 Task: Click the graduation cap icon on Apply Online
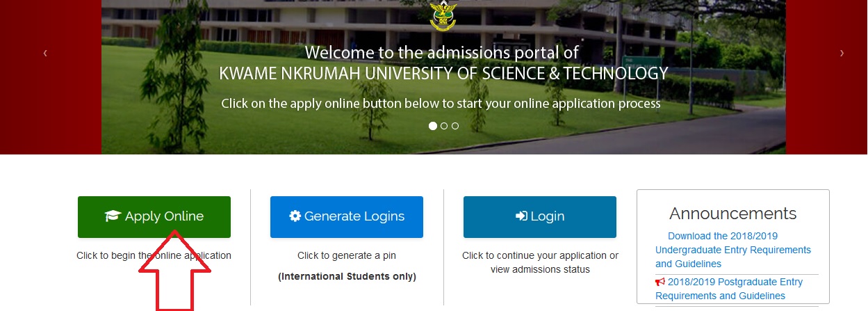point(113,216)
